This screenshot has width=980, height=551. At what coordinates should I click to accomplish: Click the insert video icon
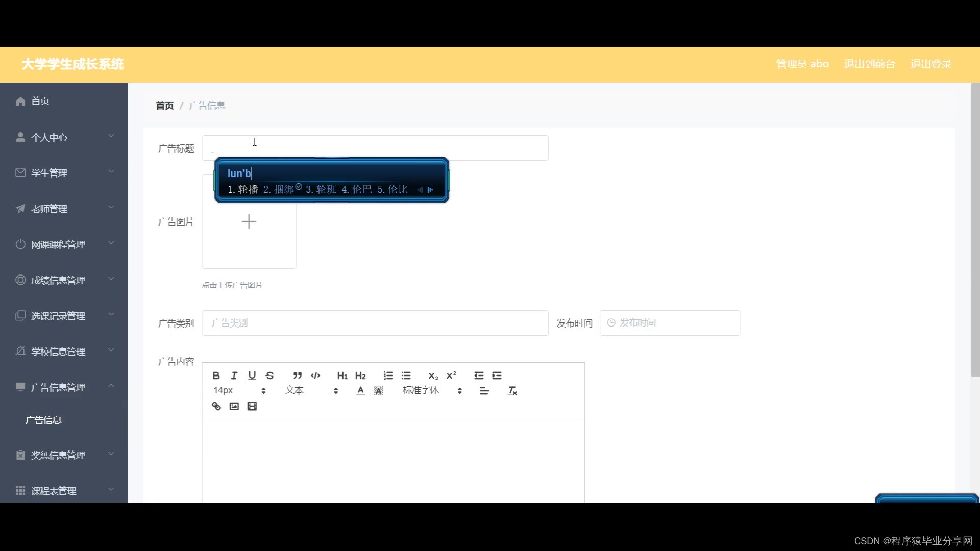click(x=252, y=406)
